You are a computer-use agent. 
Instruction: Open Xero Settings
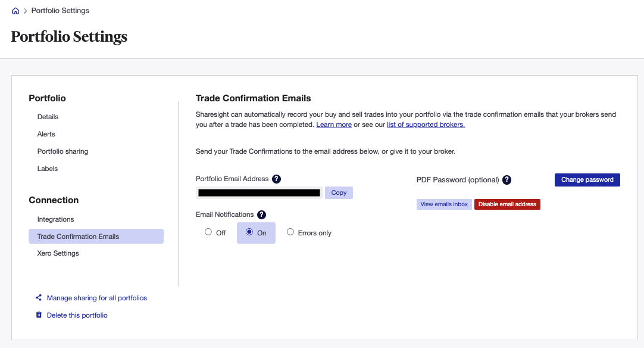pos(58,253)
